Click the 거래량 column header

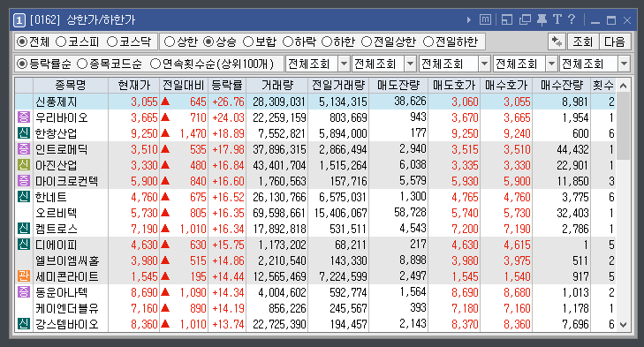(x=277, y=86)
